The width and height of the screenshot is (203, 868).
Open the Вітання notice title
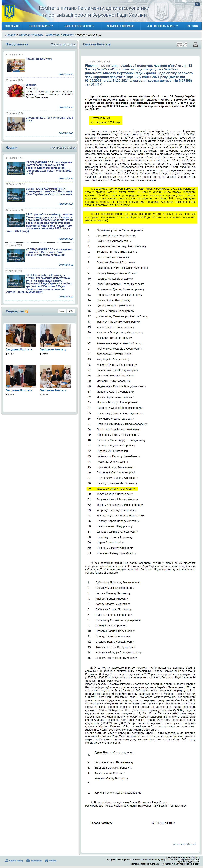coord(31,85)
